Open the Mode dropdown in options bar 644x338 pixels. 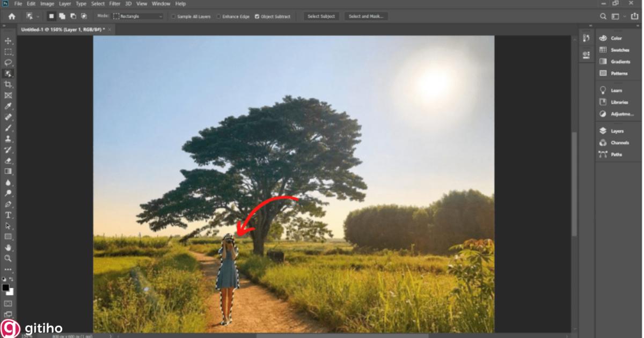point(137,16)
